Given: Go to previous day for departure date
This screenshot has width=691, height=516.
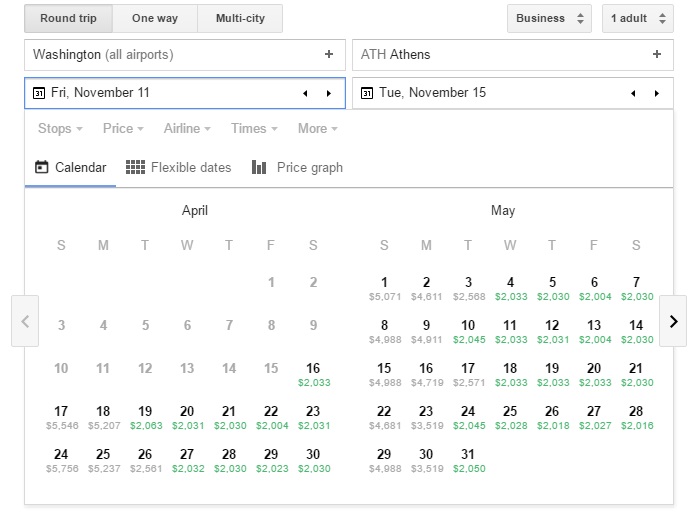Looking at the screenshot, I should [305, 93].
